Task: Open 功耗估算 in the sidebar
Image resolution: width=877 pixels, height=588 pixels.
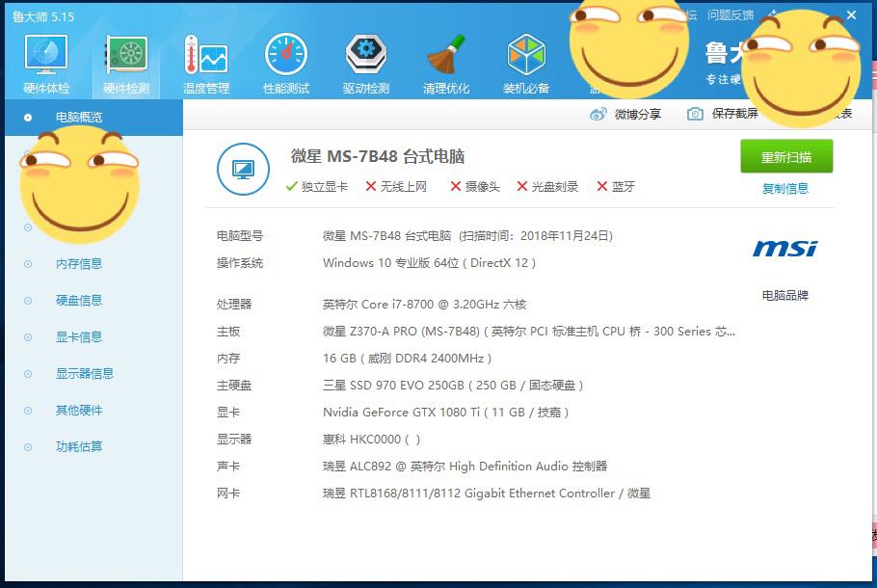Action: pyautogui.click(x=79, y=446)
